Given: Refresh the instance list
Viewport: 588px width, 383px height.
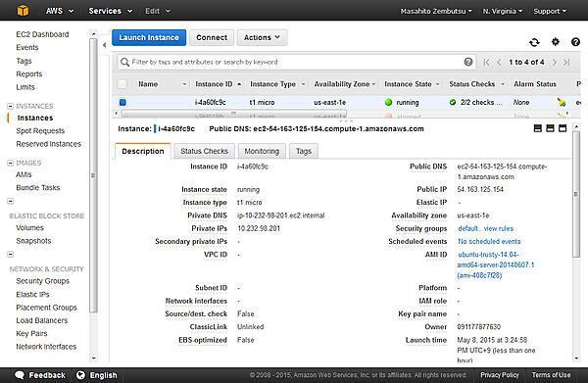Looking at the screenshot, I should tap(534, 42).
